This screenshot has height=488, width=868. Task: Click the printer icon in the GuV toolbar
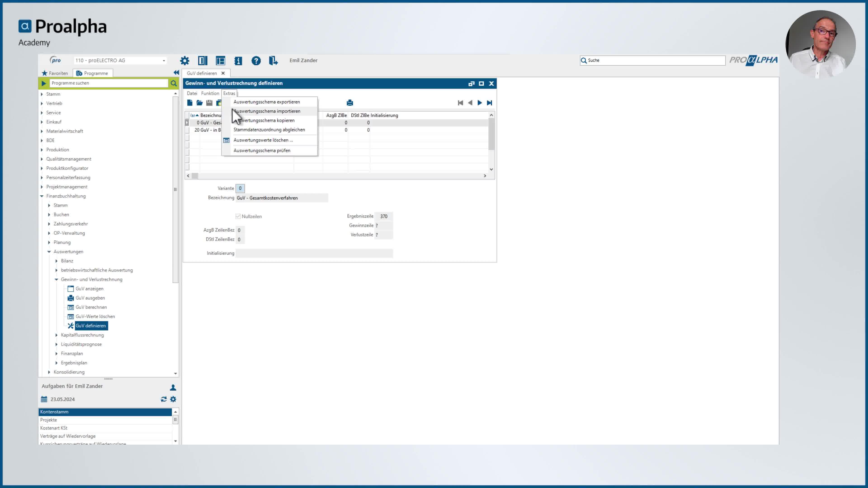click(x=350, y=103)
